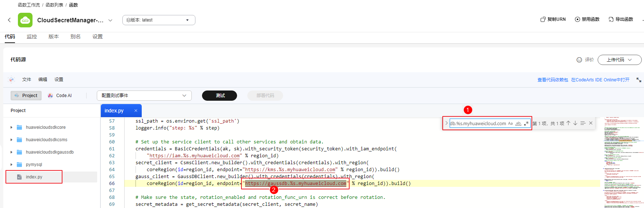Click the highlighted gaussdb endpoint URL
This screenshot has width=644, height=208.
click(x=296, y=184)
